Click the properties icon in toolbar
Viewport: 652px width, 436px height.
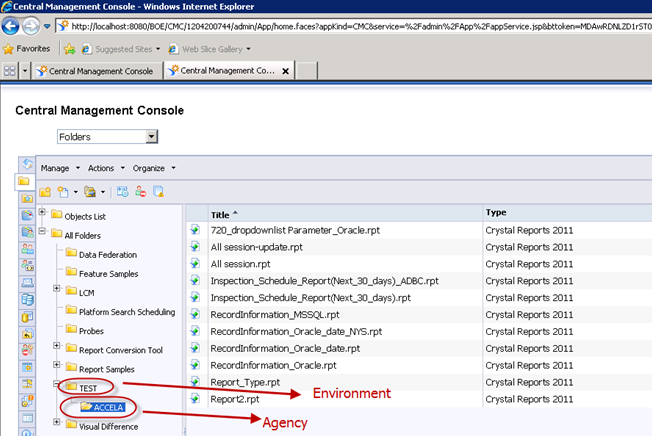[122, 191]
